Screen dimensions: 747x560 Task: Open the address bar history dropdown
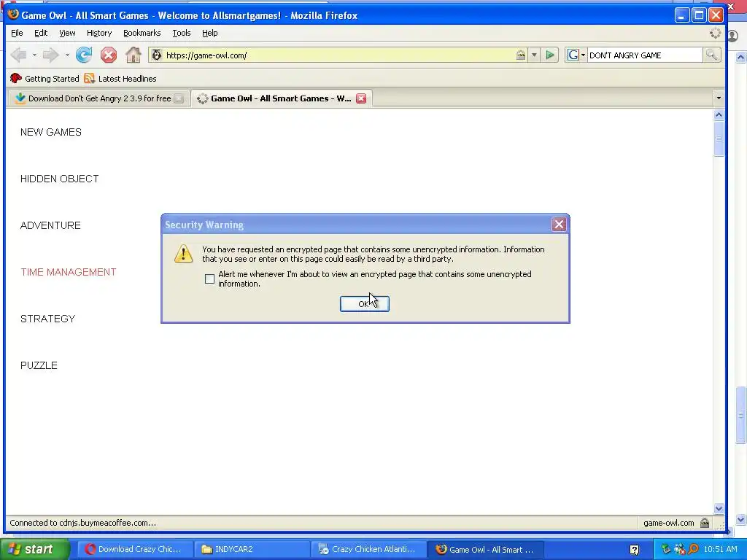[x=534, y=55]
